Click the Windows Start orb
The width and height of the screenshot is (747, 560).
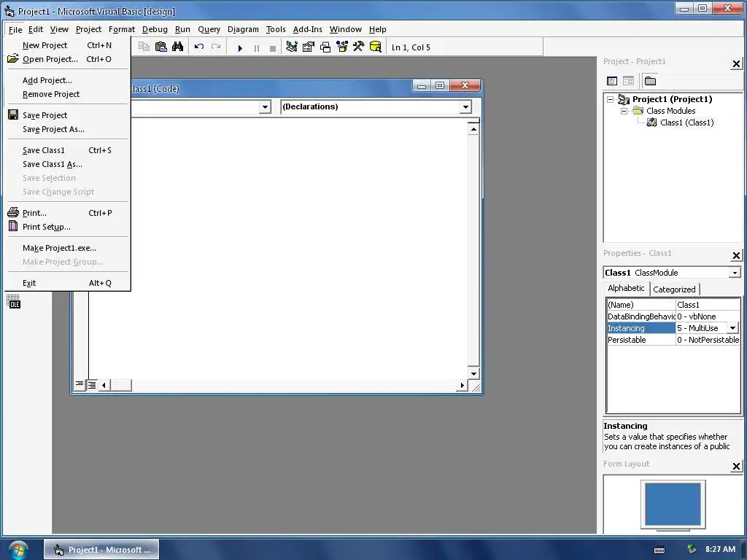point(18,550)
